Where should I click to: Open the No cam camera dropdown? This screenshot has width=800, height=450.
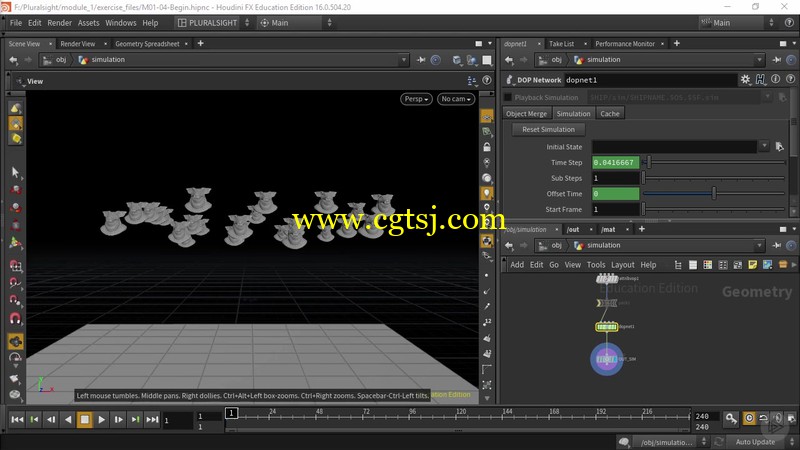click(x=456, y=99)
